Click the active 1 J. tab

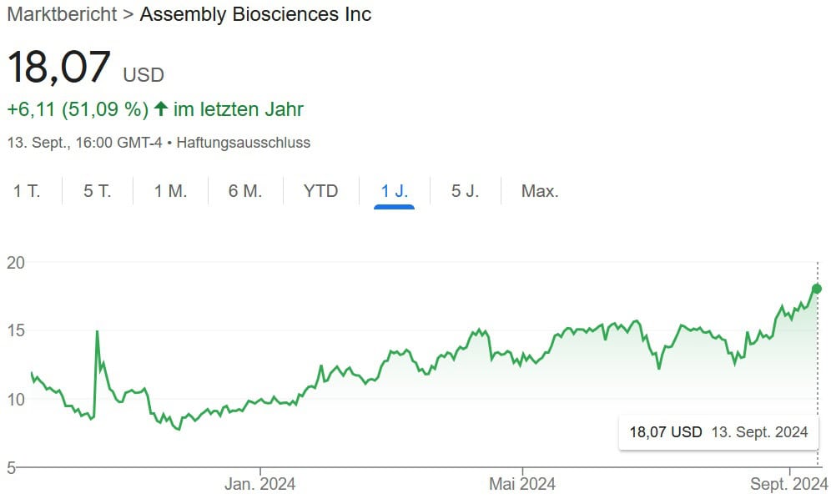coord(395,191)
